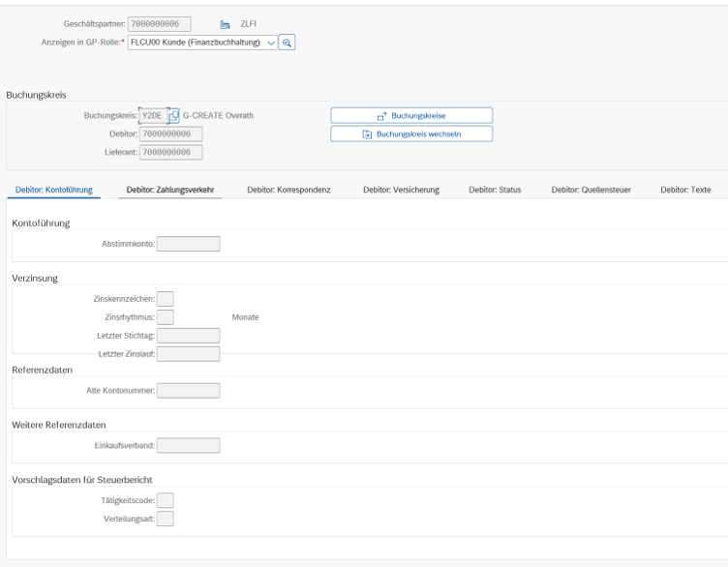Click the Referenzdaten section heading

coord(43,370)
